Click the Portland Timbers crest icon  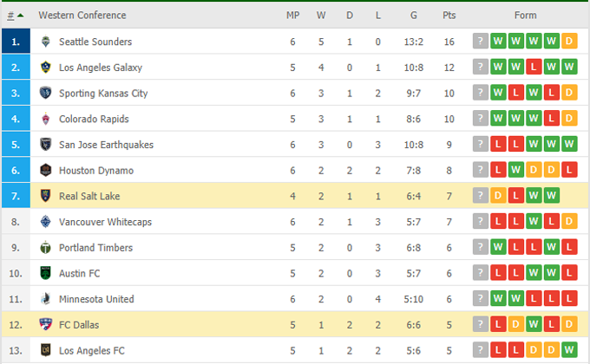point(46,248)
